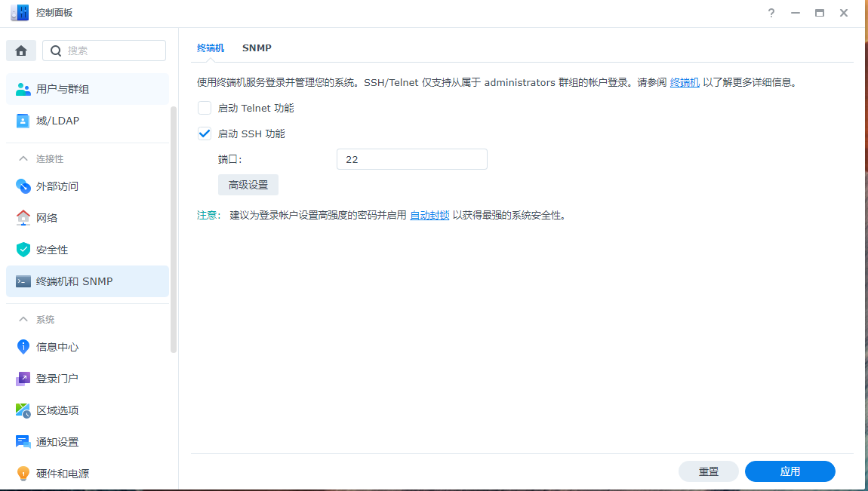Open 通知设置 notification icon
Screen dimensions: 868x491
point(23,442)
